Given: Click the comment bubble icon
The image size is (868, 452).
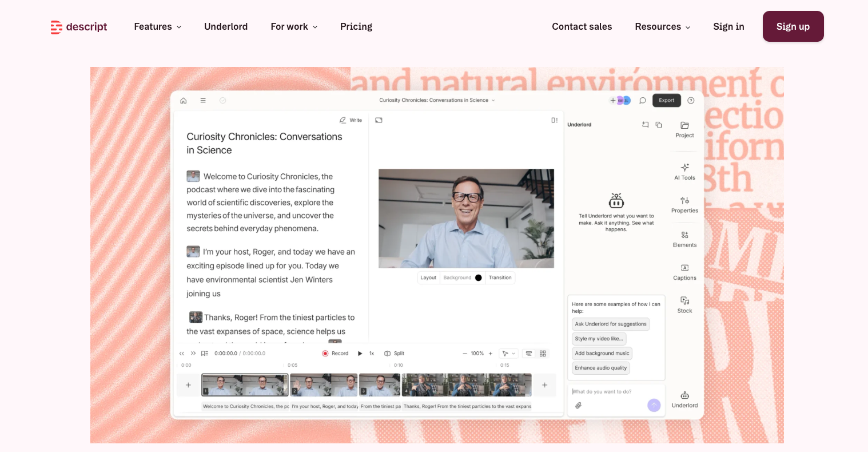Looking at the screenshot, I should (643, 101).
